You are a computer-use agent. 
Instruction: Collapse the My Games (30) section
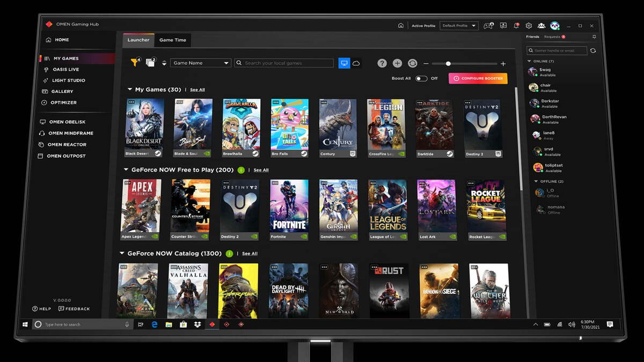[130, 90]
